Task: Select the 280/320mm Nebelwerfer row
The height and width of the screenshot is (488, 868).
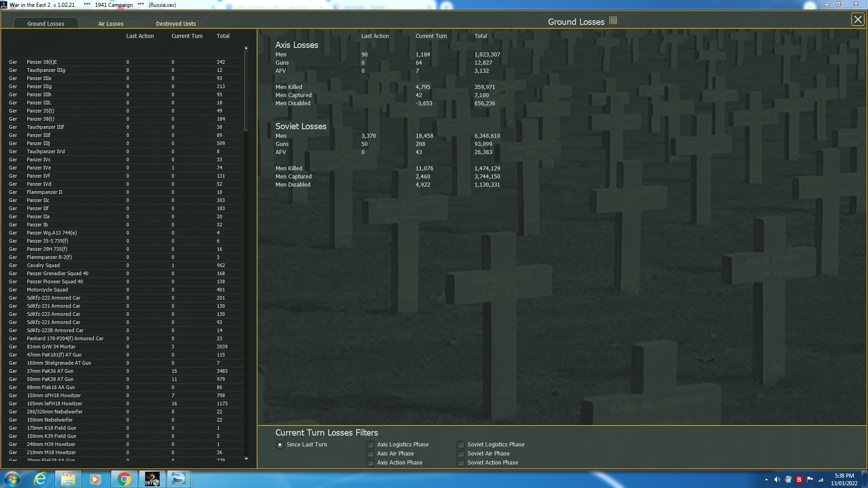Action: [126, 412]
